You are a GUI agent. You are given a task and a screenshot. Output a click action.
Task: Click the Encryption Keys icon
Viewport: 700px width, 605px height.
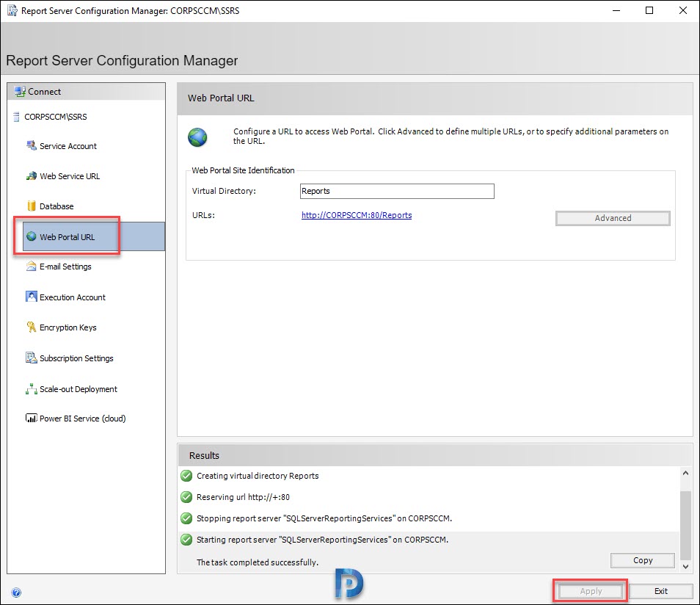32,327
